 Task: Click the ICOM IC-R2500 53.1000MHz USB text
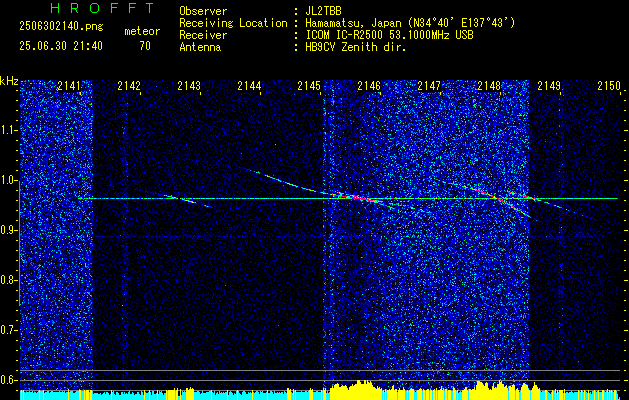[x=389, y=35]
